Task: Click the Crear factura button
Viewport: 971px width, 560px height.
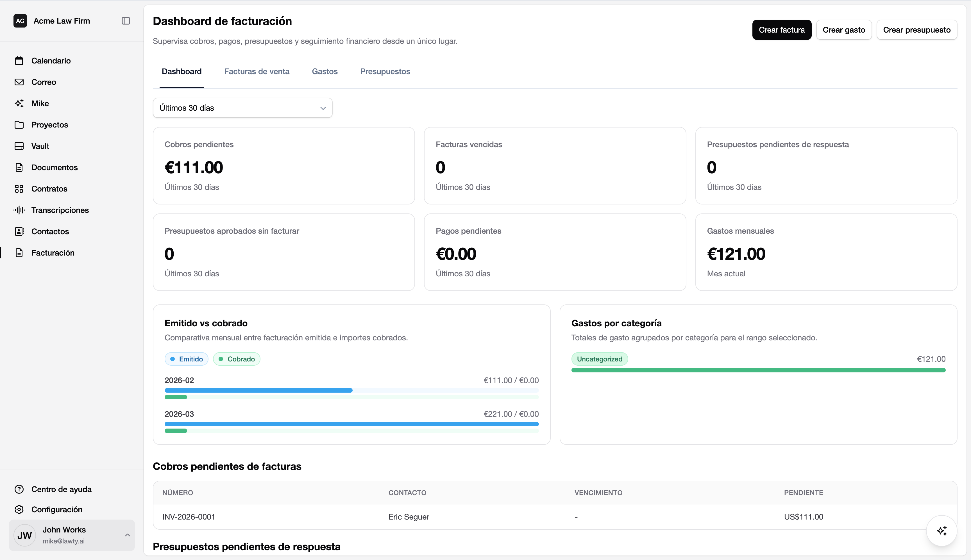Action: tap(781, 29)
